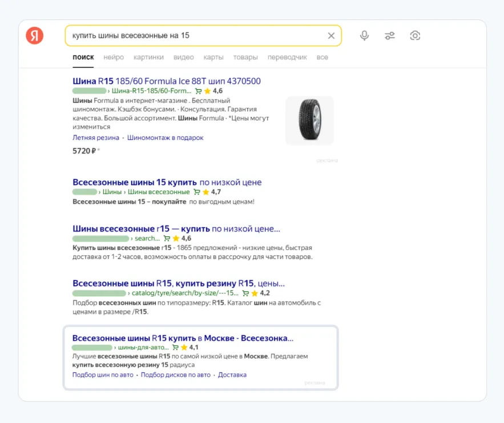
Task: Follow the 'Подбор дисков по авто' sitelink
Action: tap(176, 375)
